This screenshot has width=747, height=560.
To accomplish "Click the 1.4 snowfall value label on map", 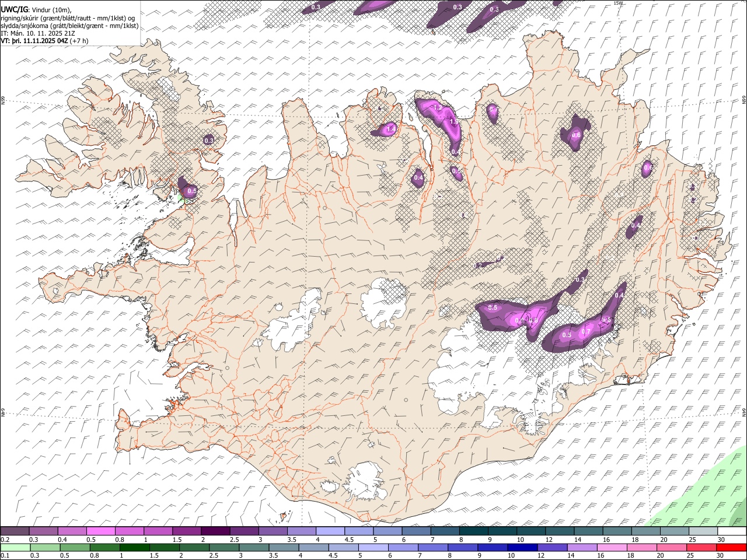I will [x=391, y=129].
